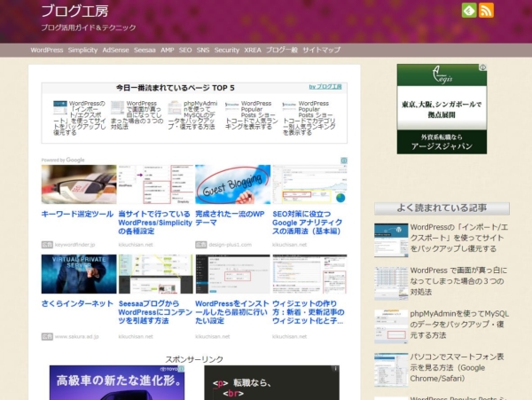532x400 pixels.
Task: Click the orange RSS feed icon
Action: click(486, 11)
